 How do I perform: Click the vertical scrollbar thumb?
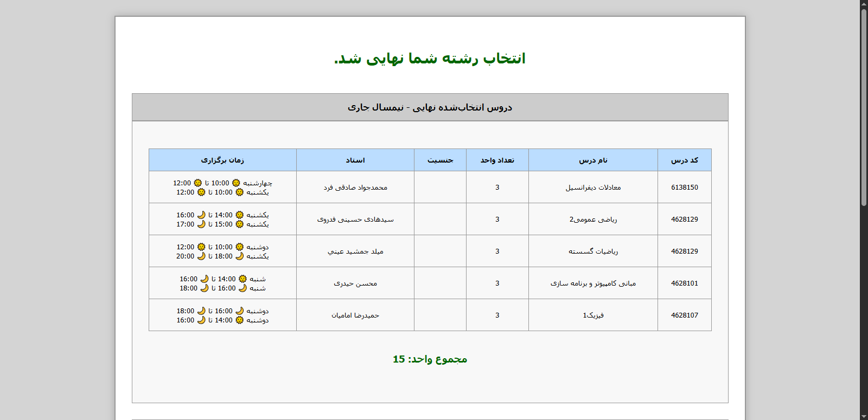tap(864, 108)
